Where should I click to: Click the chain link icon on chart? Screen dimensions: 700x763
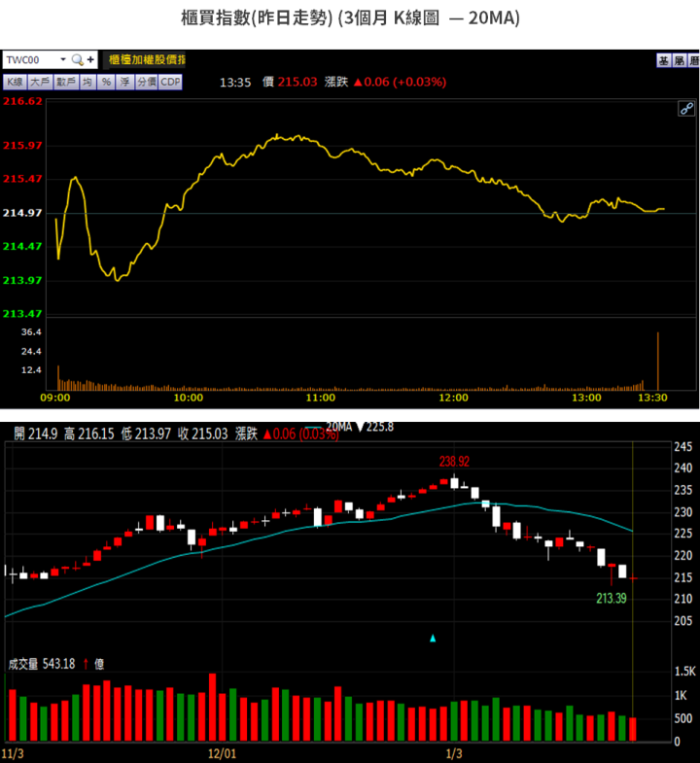pos(685,108)
